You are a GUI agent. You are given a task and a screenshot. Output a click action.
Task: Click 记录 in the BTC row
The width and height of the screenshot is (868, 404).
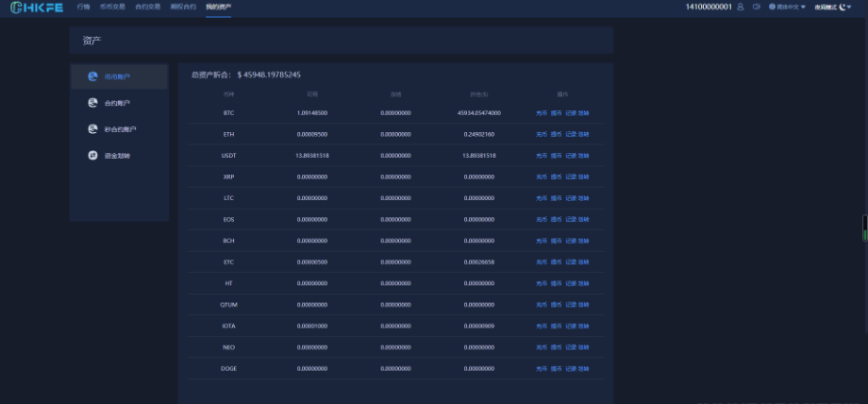pyautogui.click(x=571, y=113)
